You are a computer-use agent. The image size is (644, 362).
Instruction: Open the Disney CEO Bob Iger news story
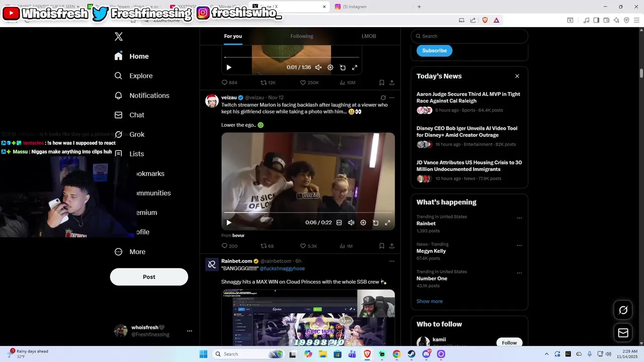pos(468,136)
